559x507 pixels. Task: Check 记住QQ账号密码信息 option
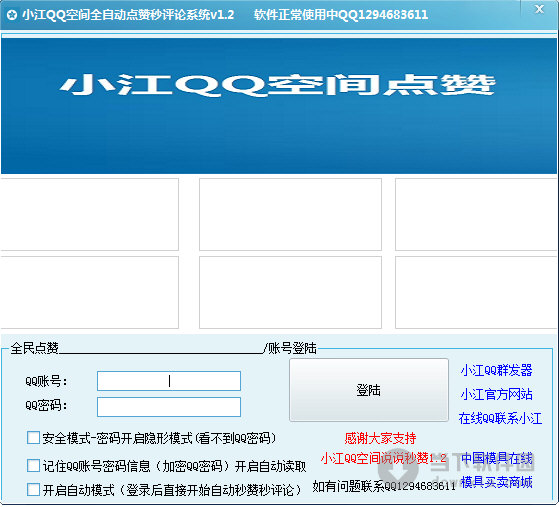click(33, 466)
